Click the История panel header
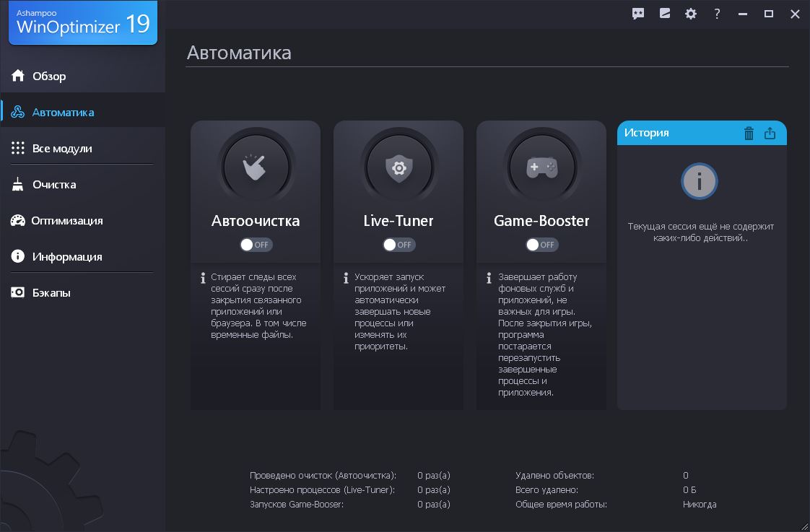Image resolution: width=810 pixels, height=532 pixels. coord(679,133)
